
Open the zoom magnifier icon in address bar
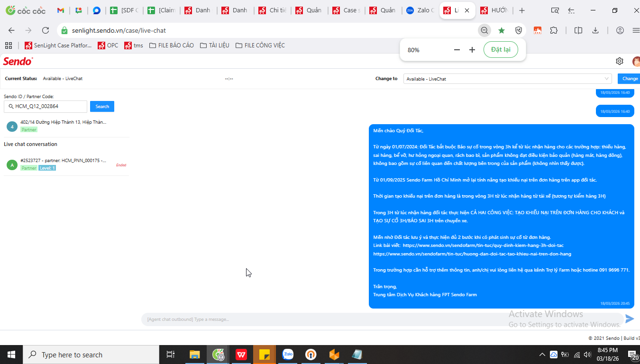coord(484,30)
